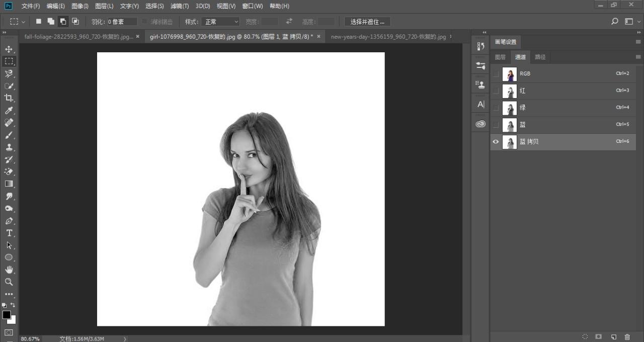Hide the 蓝 拷贝 channel eye

pyautogui.click(x=496, y=142)
